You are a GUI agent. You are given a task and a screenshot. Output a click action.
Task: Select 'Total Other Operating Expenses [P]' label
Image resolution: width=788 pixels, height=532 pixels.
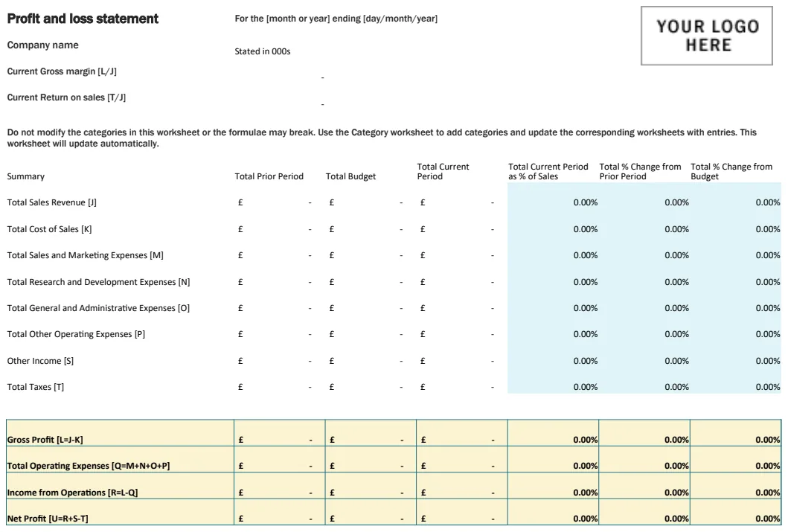click(76, 334)
